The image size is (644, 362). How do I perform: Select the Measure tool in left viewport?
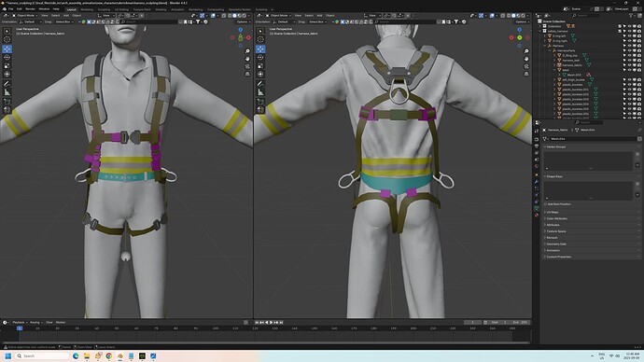pos(7,92)
